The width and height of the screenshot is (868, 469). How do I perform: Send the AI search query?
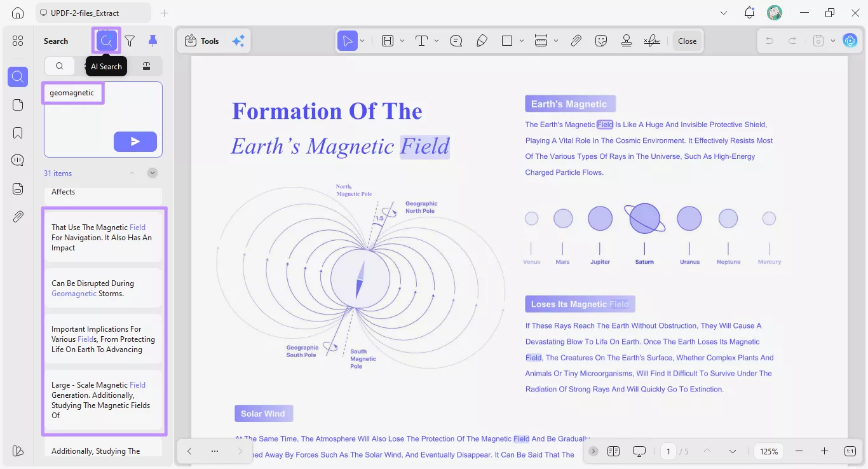[135, 142]
